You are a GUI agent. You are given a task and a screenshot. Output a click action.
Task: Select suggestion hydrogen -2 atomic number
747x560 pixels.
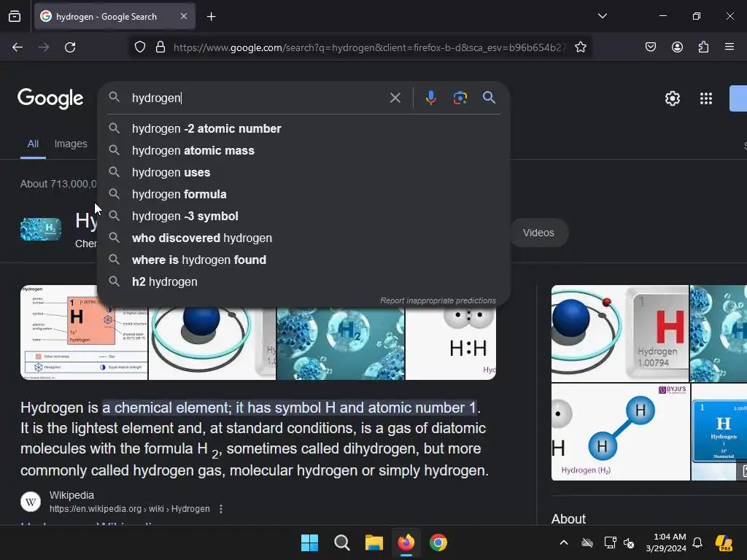(304, 128)
